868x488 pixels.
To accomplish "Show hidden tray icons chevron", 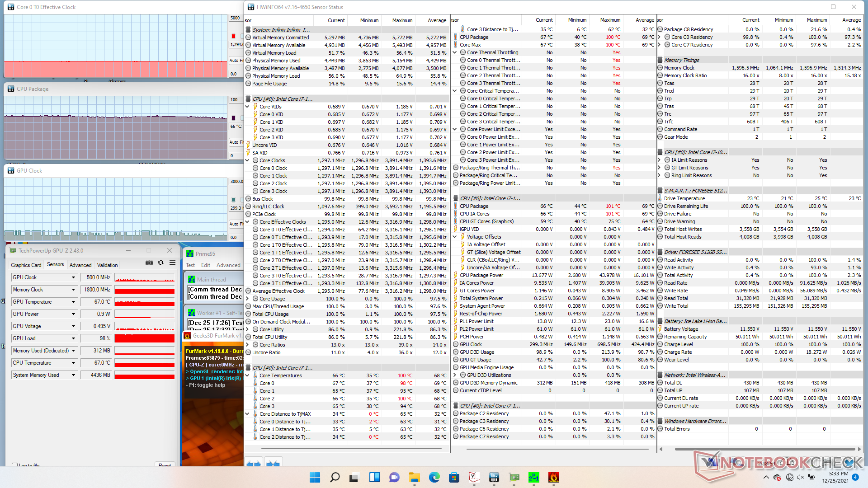I will [766, 477].
